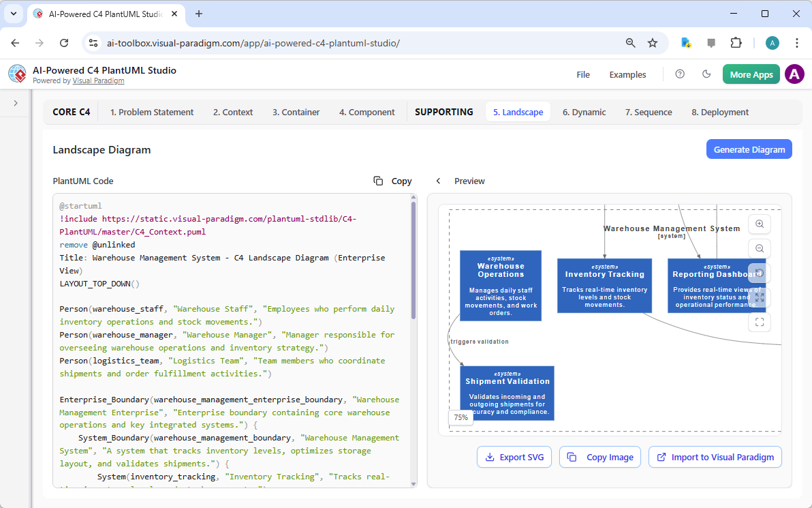
Task: Reset the diagram zoom level
Action: (759, 273)
